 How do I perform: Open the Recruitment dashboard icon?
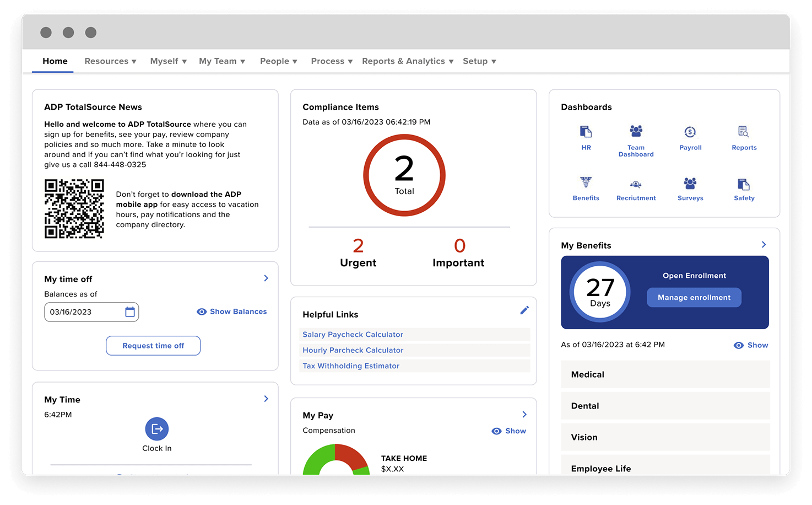click(636, 184)
